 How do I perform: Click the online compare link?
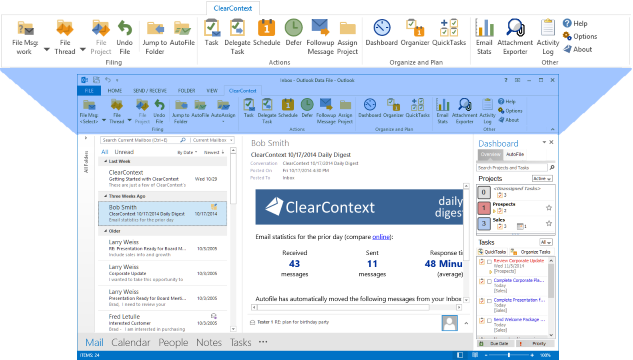[x=381, y=237]
